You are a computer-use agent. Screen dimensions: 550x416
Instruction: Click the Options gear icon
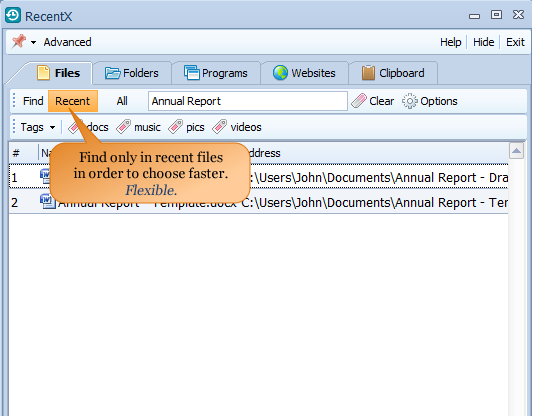pyautogui.click(x=409, y=101)
